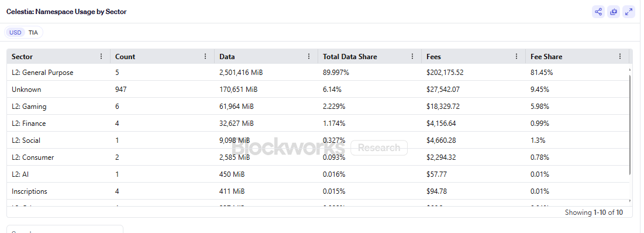The image size is (644, 233).
Task: Click data value 411 MiB
Action: [x=232, y=191]
